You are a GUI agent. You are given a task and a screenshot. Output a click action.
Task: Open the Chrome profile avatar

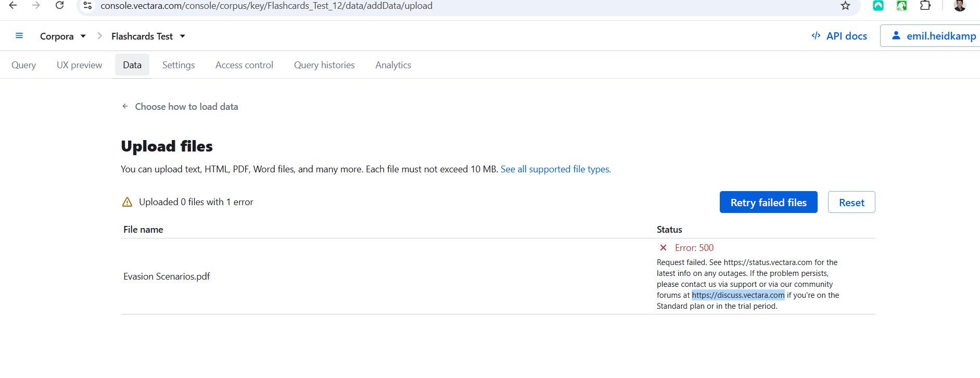[x=960, y=6]
